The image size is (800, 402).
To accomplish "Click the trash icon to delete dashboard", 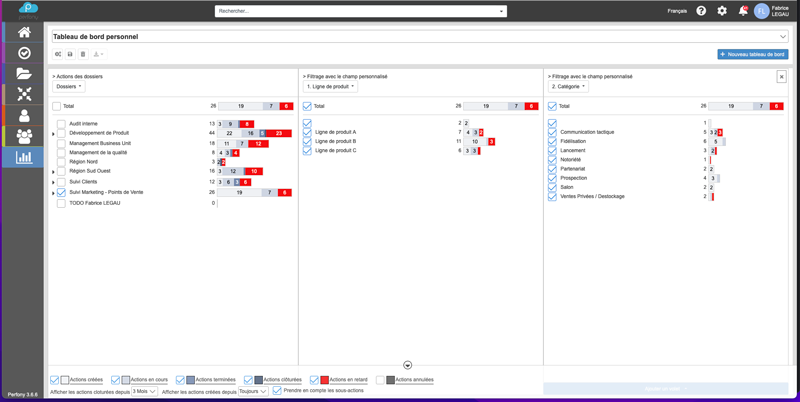I will 83,54.
